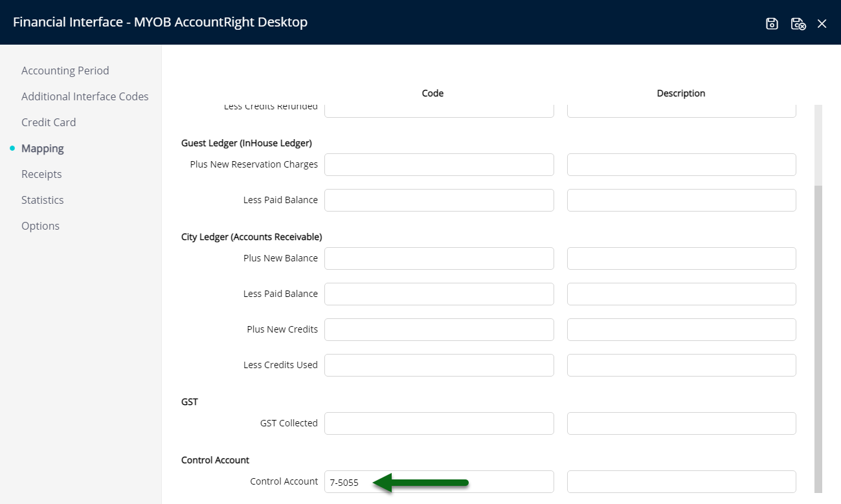
Task: Click the Less Credits Used description field
Action: [x=682, y=365]
